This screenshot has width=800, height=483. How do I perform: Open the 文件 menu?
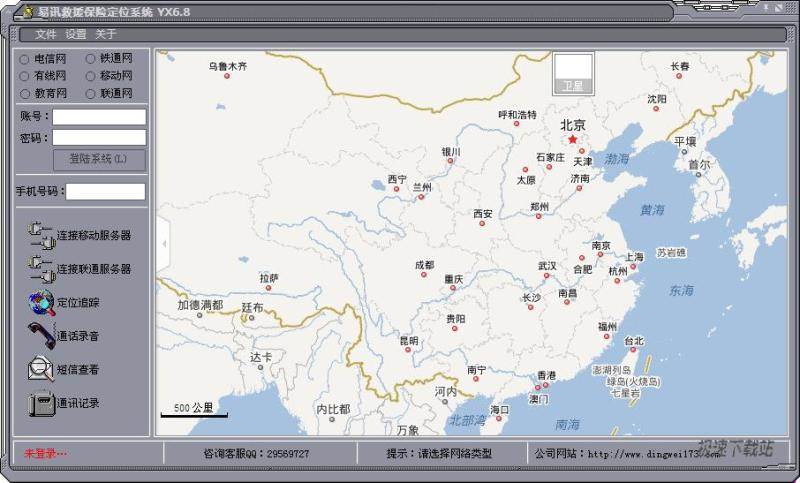pos(46,34)
